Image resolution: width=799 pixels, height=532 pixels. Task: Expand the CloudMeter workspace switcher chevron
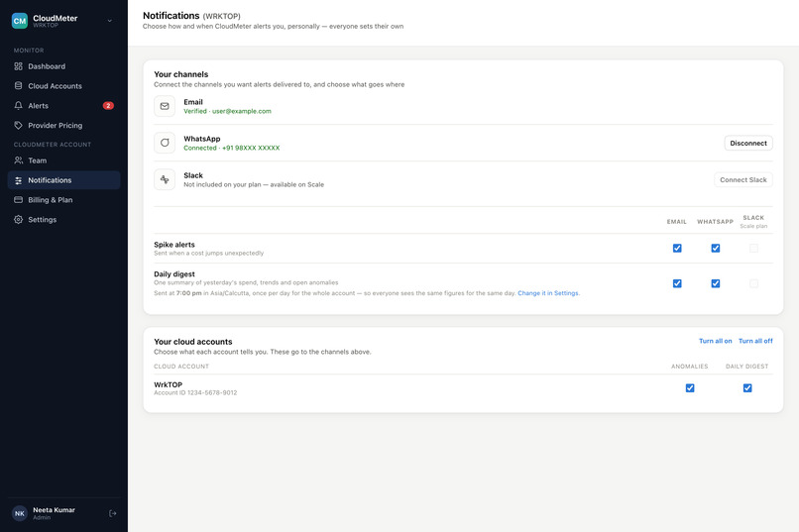(110, 21)
